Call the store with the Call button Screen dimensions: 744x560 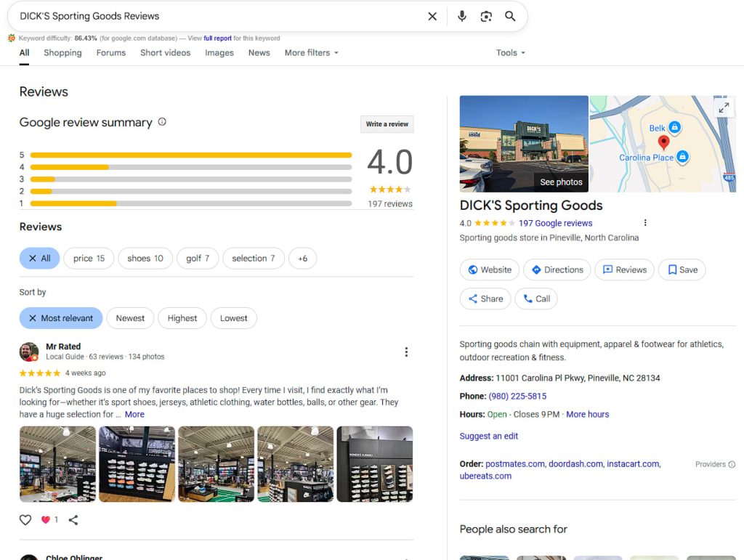click(x=536, y=299)
